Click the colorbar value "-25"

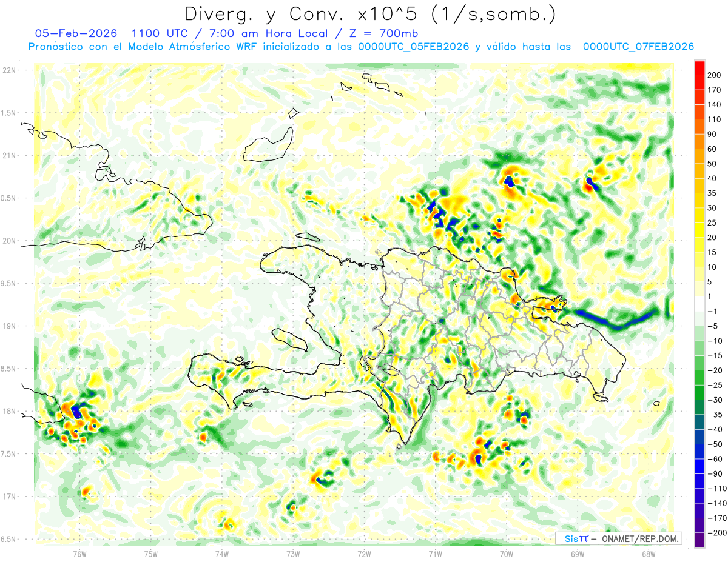(x=714, y=386)
